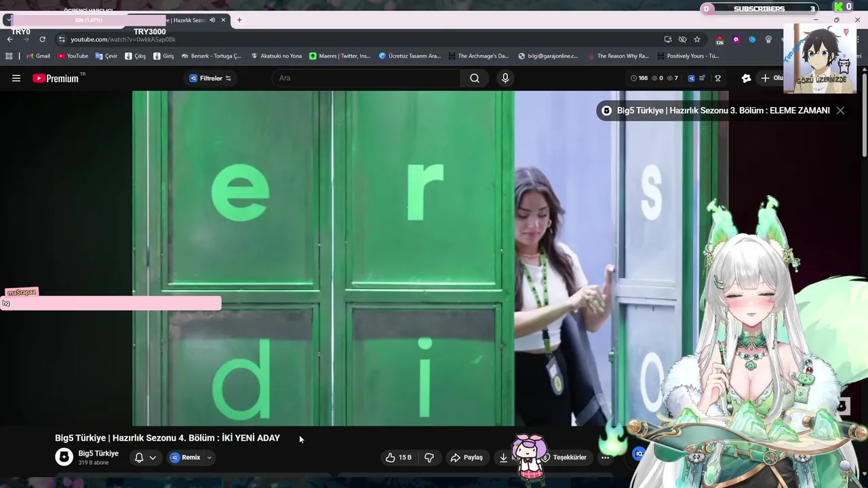Open the sparkle icon beside the Create button
868x488 pixels.
click(747, 78)
